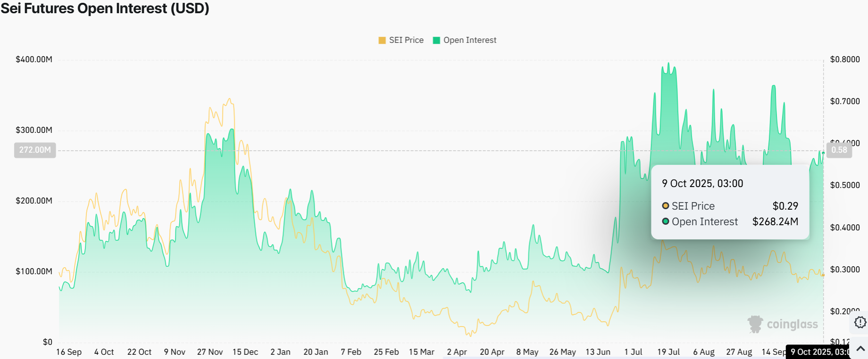Image resolution: width=868 pixels, height=359 pixels.
Task: Click the $400.00M label on left axis
Action: click(34, 59)
